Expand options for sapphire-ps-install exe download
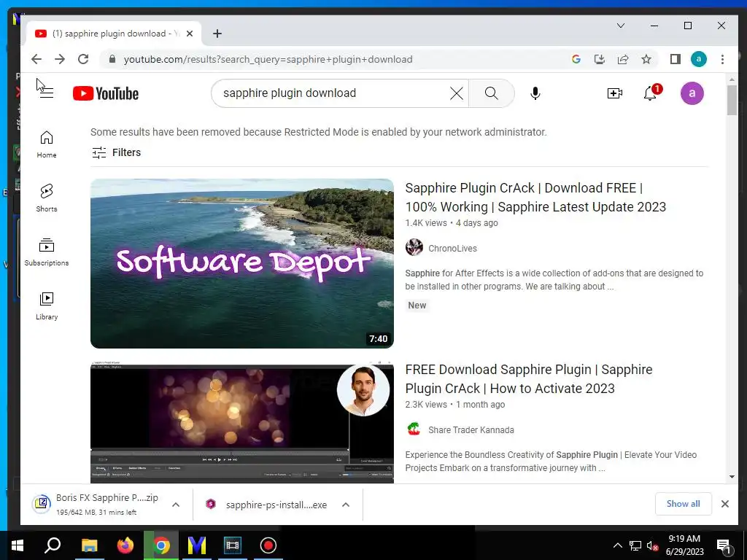Screen dimensions: 747x560 346,505
